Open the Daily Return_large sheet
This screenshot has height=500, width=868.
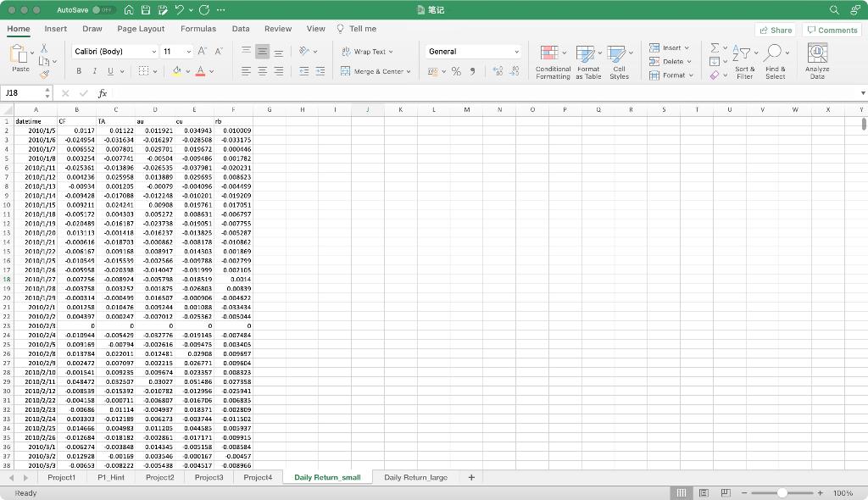415,477
